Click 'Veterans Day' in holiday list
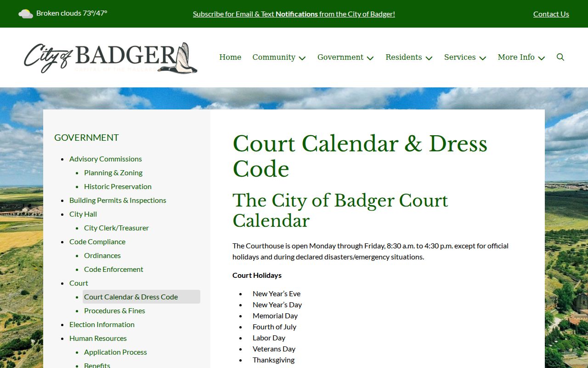 tap(274, 349)
